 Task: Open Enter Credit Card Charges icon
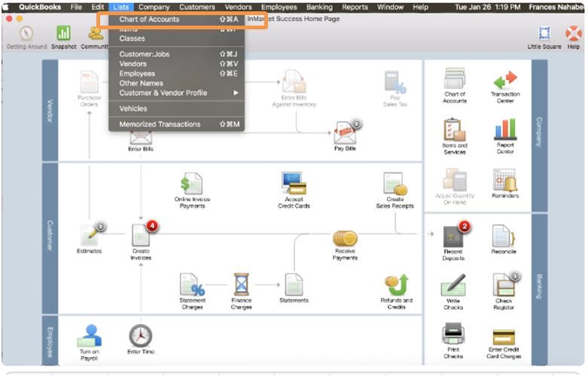pos(504,337)
